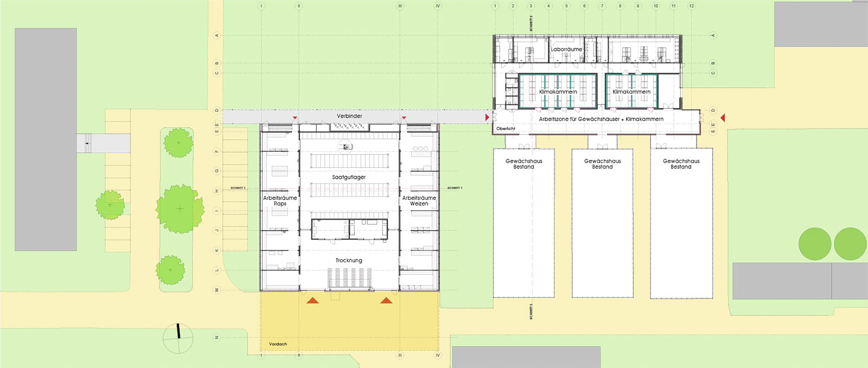Viewport: 868px width, 368px height.
Task: Click the forklift symbol in the Saatgutlager
Action: click(x=346, y=146)
